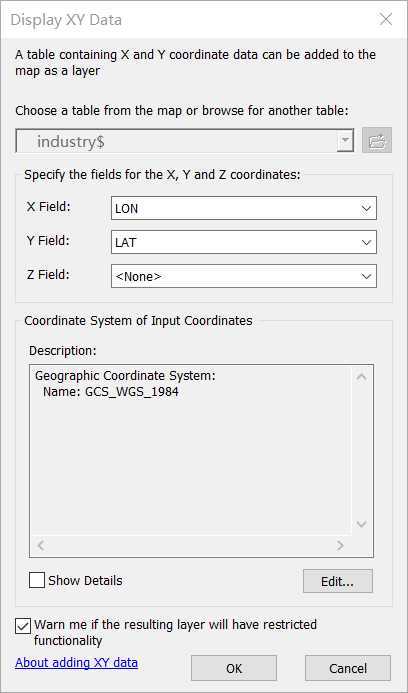Click the Cancel button

pos(347,668)
